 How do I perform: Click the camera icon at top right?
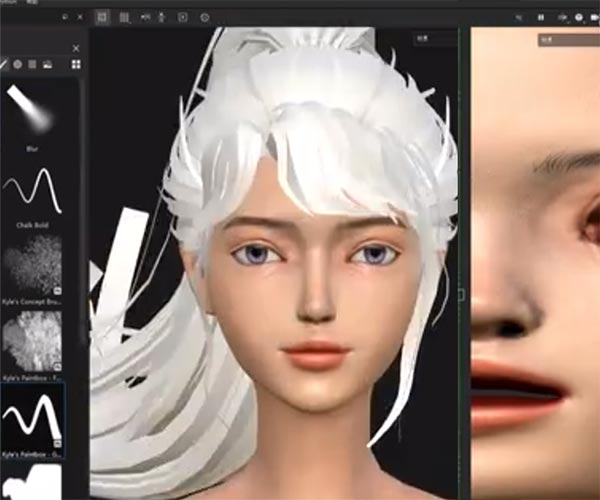(x=563, y=17)
